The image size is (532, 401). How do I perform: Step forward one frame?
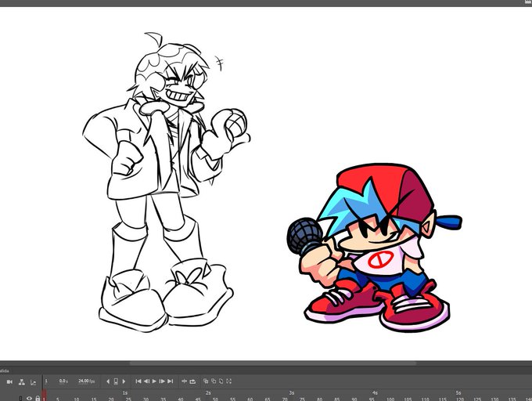[162, 381]
